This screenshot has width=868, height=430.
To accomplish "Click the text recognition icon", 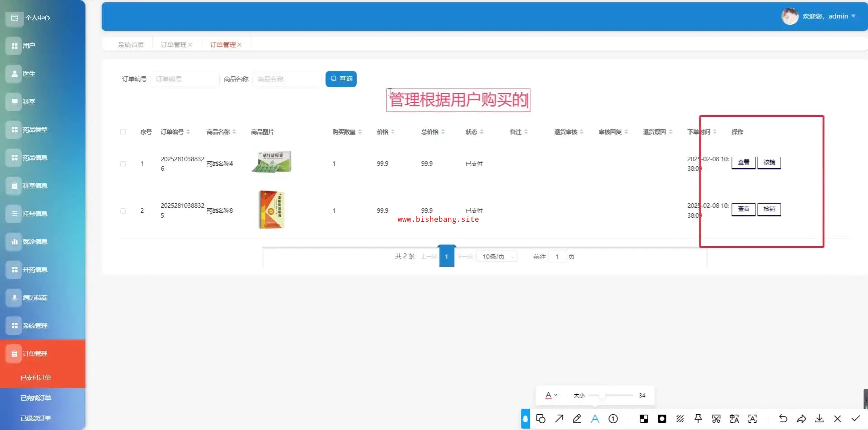I will click(x=752, y=419).
